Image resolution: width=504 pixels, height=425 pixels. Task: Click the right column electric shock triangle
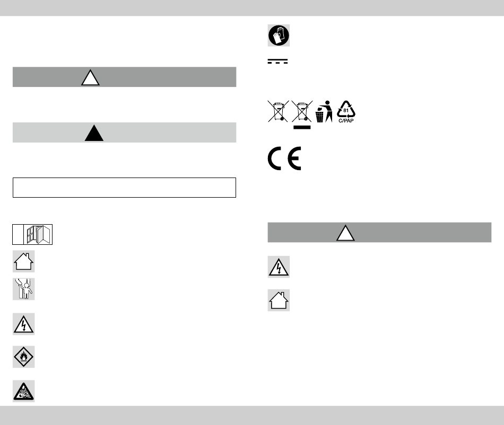tap(279, 267)
